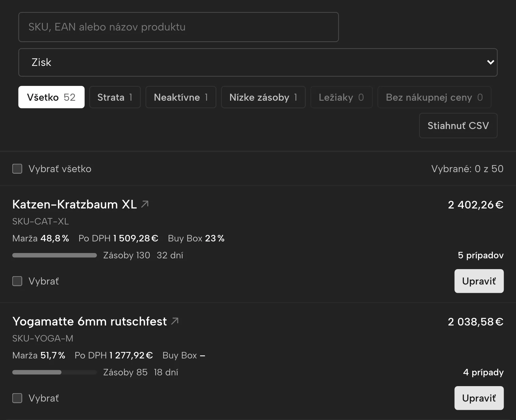The width and height of the screenshot is (516, 420).
Task: Select the Katzen-Kratzbaum XL 'Vybrať' checkbox
Action: coord(17,281)
